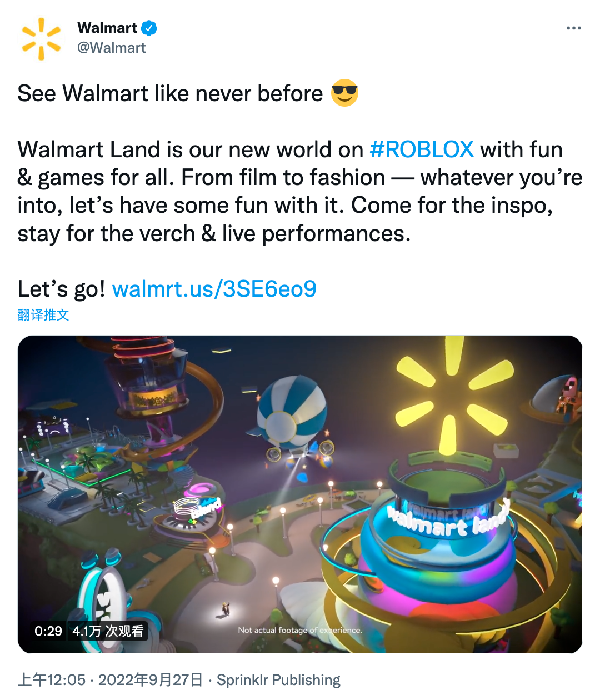Screen dimensions: 600x700
Task: Click the tweet body text paragraph
Action: coord(300,191)
